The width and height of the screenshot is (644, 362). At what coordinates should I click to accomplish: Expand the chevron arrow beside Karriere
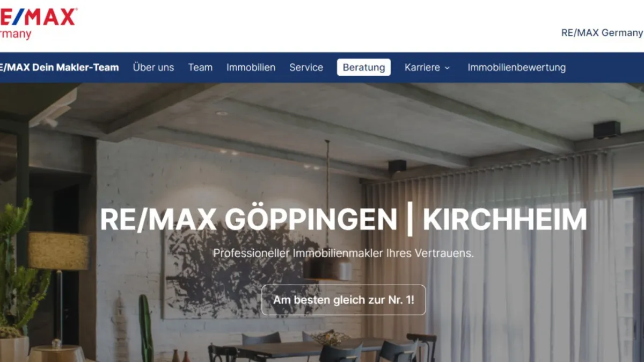[447, 68]
